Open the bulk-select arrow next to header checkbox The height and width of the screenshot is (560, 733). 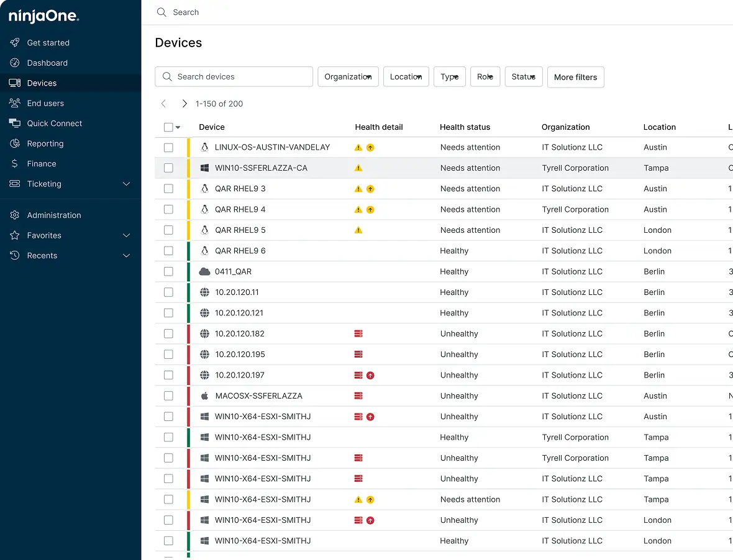tap(178, 127)
